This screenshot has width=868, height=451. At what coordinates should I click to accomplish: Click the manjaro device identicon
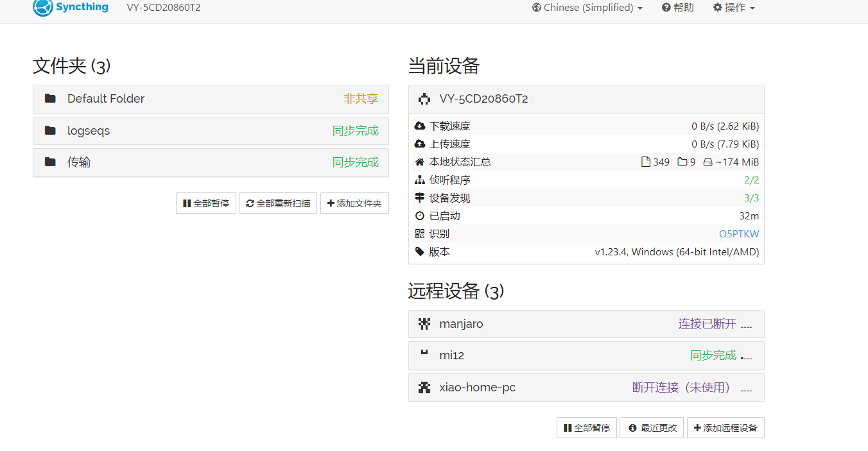point(424,324)
